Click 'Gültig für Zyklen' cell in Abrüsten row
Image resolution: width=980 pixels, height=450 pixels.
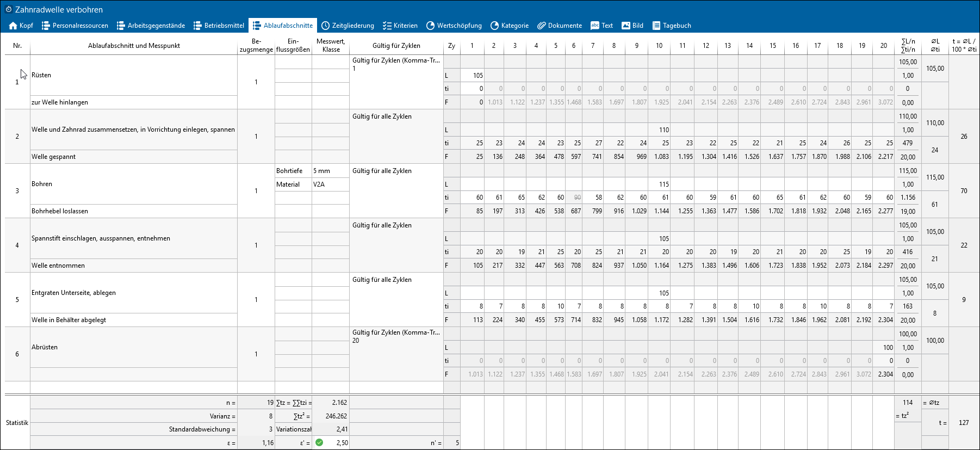tap(396, 354)
